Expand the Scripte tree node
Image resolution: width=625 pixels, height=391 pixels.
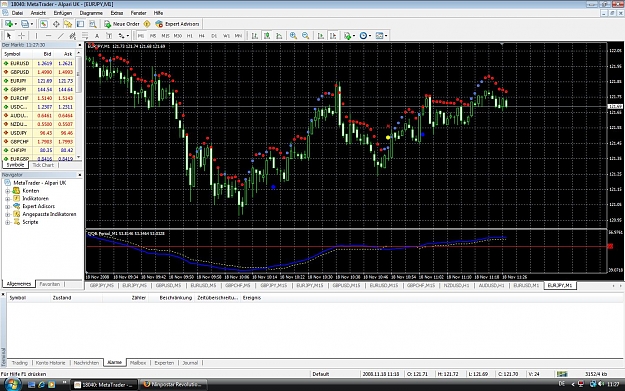(x=7, y=222)
